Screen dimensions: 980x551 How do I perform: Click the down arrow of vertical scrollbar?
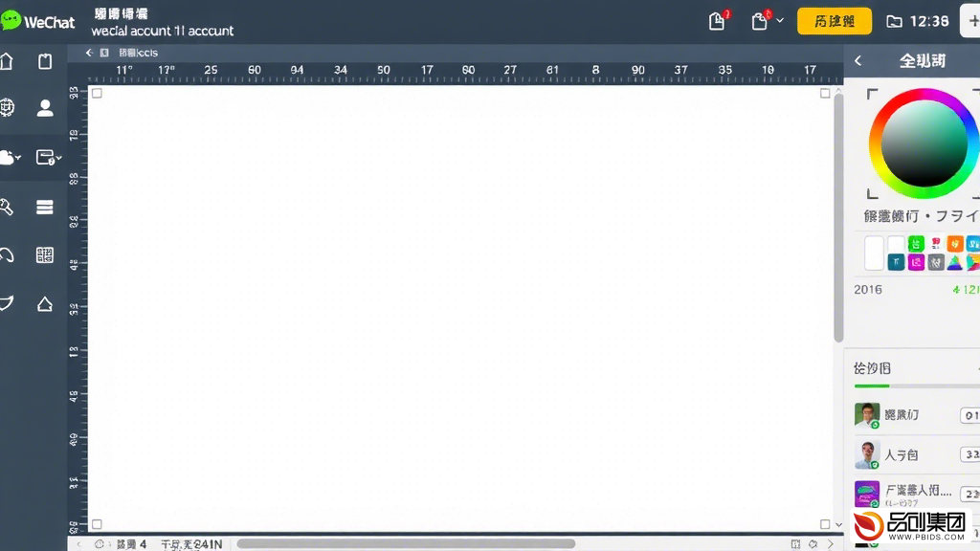coord(838,525)
